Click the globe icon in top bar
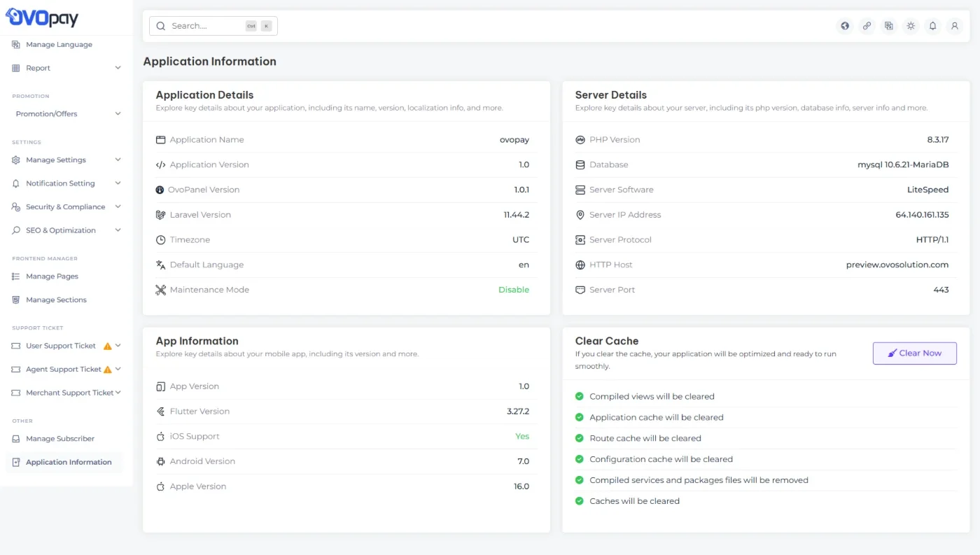Viewport: 980px width, 555px height. [x=845, y=26]
